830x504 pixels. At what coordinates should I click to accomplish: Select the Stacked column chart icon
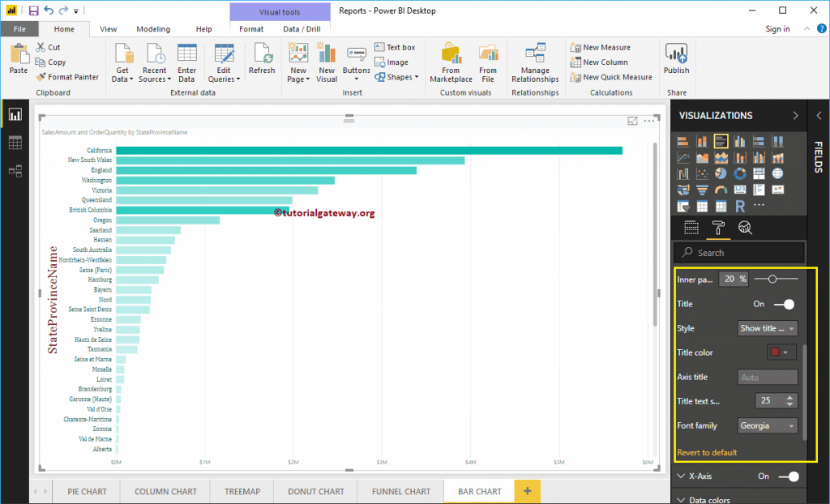coord(702,142)
